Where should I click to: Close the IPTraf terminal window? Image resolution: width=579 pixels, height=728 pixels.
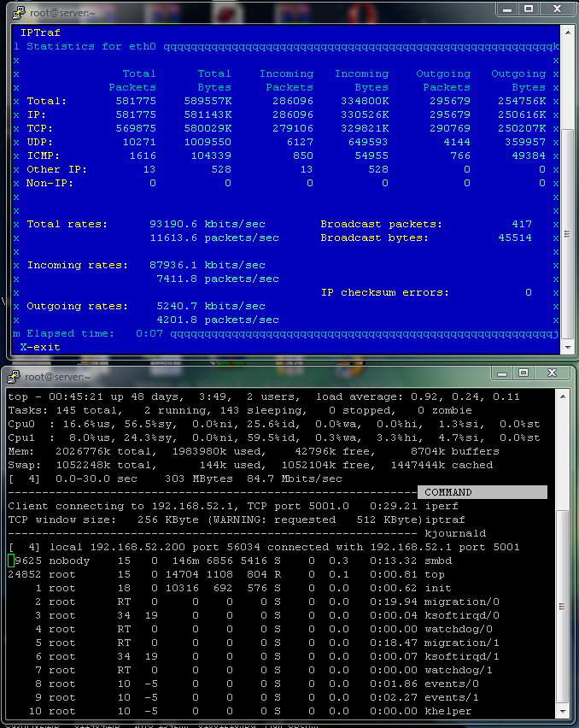click(x=557, y=9)
